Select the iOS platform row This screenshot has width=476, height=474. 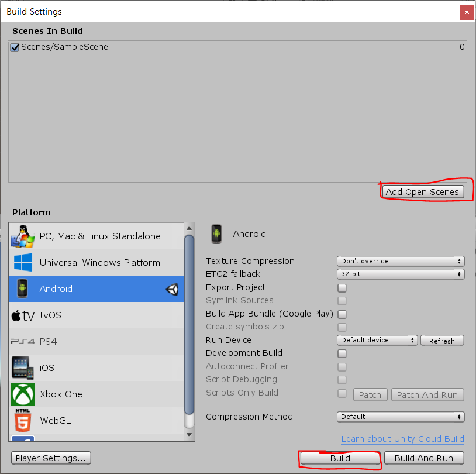[96, 367]
